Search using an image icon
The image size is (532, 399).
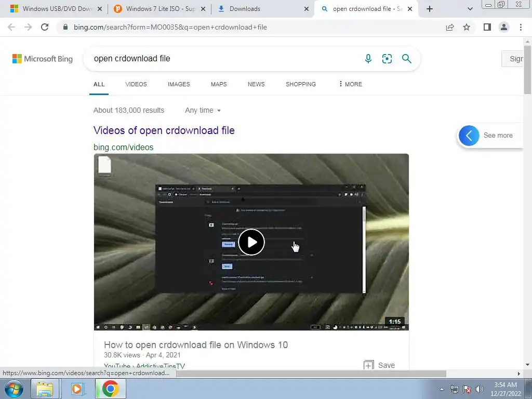point(387,59)
